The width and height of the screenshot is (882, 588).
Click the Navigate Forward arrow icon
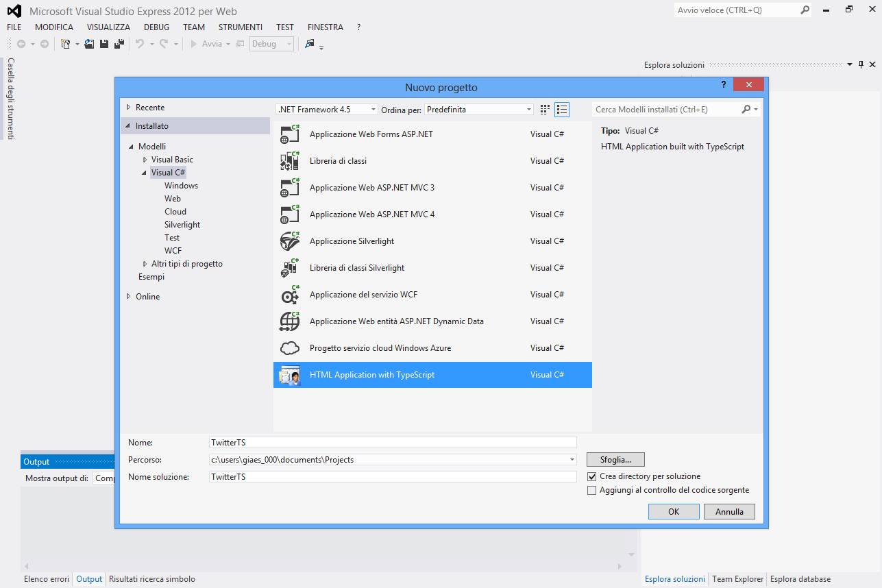pyautogui.click(x=45, y=44)
